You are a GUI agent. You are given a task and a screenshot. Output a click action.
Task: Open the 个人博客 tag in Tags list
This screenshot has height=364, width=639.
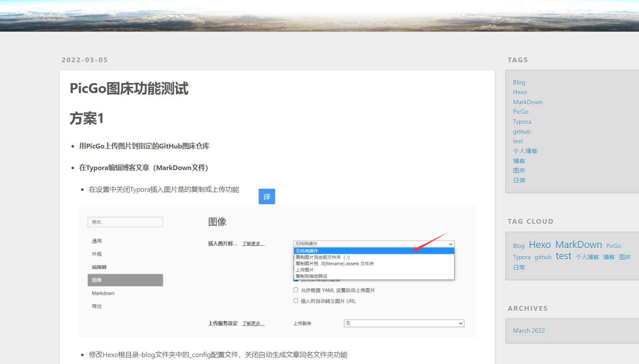click(525, 151)
